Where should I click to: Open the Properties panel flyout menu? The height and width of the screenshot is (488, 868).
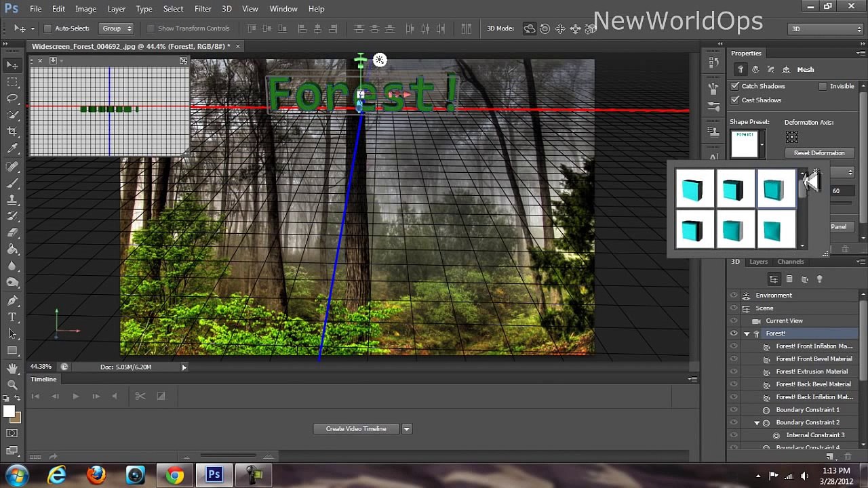tap(860, 53)
